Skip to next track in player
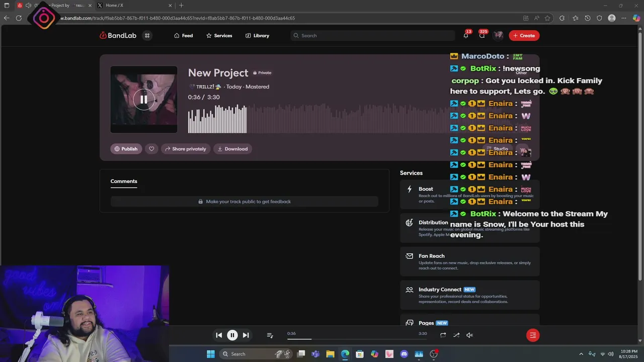Viewport: 644px width, 362px height. tap(246, 335)
